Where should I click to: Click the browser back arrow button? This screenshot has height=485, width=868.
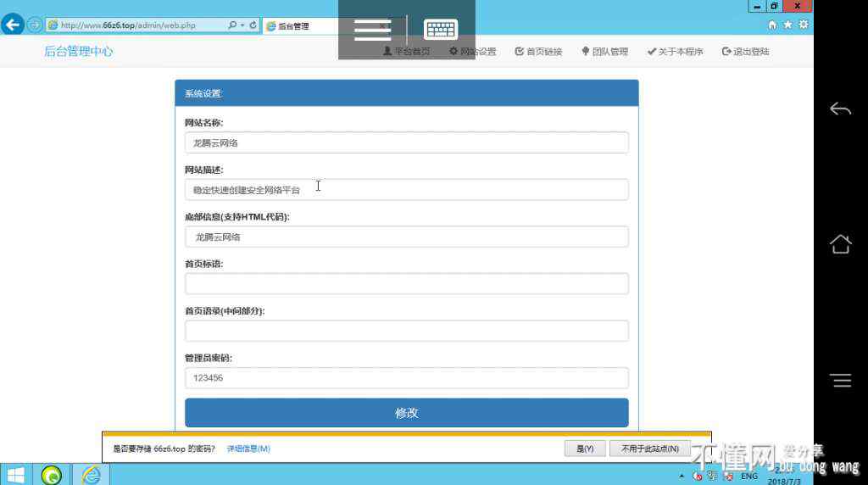(x=13, y=25)
